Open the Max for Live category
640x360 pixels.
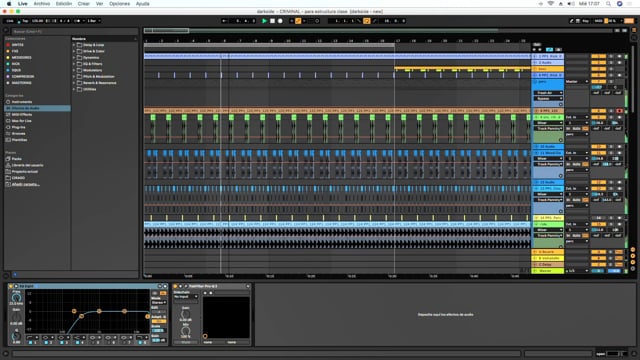coord(21,121)
